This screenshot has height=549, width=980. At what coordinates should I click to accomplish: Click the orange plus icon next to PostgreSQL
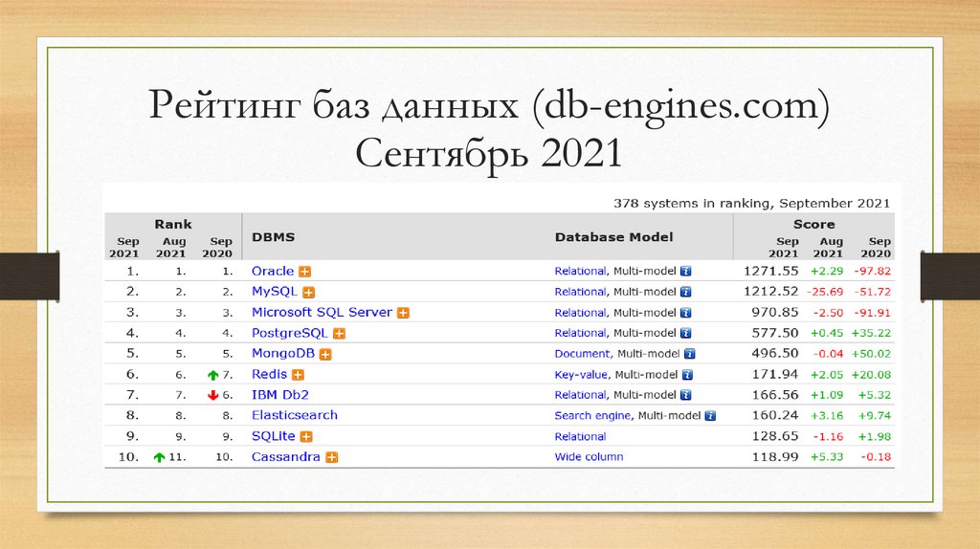339,334
